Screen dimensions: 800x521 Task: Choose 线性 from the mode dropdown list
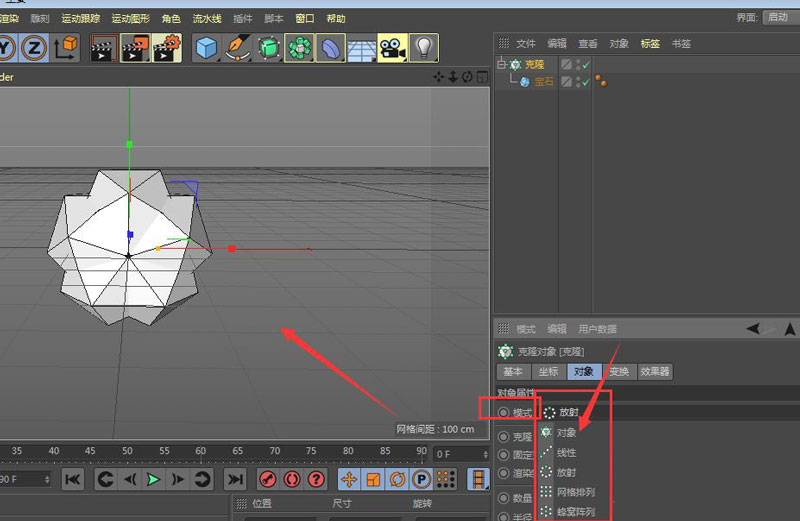[x=566, y=453]
